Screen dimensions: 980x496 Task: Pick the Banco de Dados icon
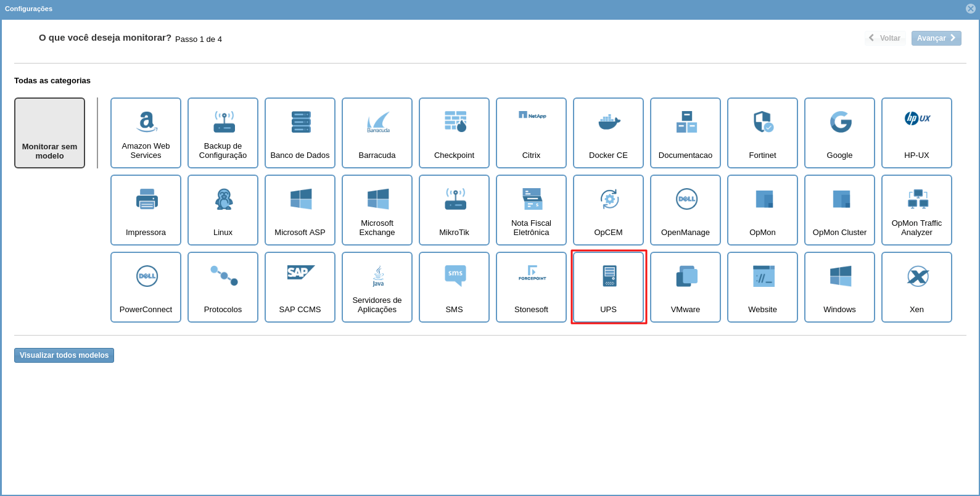pyautogui.click(x=301, y=122)
